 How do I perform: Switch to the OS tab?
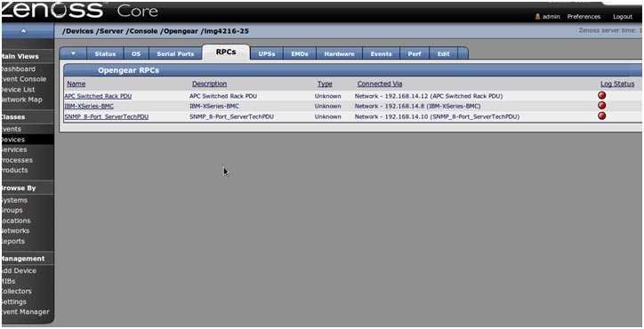(136, 54)
